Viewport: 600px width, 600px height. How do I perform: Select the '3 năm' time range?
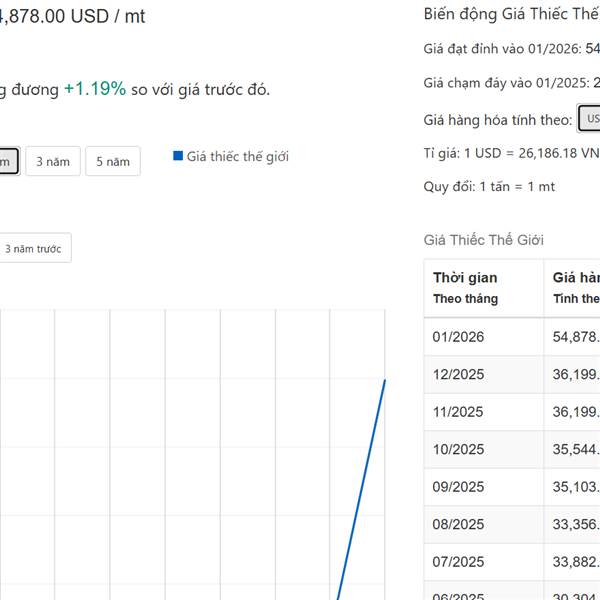pos(53,161)
